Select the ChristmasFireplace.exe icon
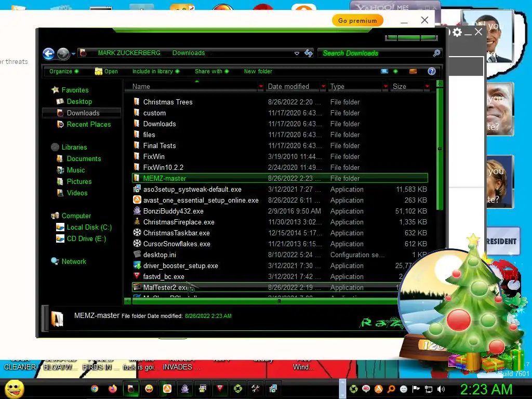This screenshot has width=532, height=399. pyautogui.click(x=137, y=221)
